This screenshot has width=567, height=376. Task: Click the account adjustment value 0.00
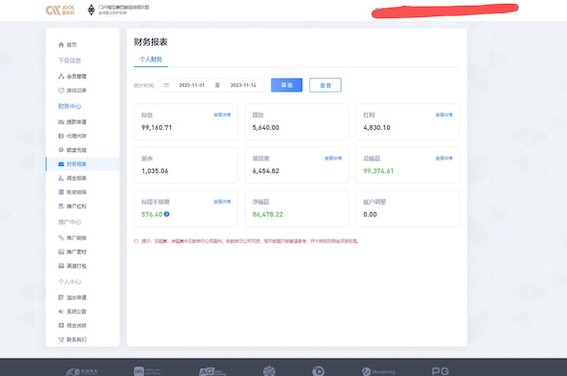[370, 214]
